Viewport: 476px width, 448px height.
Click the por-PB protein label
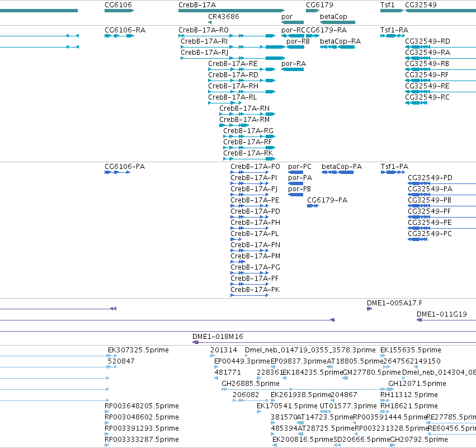(299, 189)
